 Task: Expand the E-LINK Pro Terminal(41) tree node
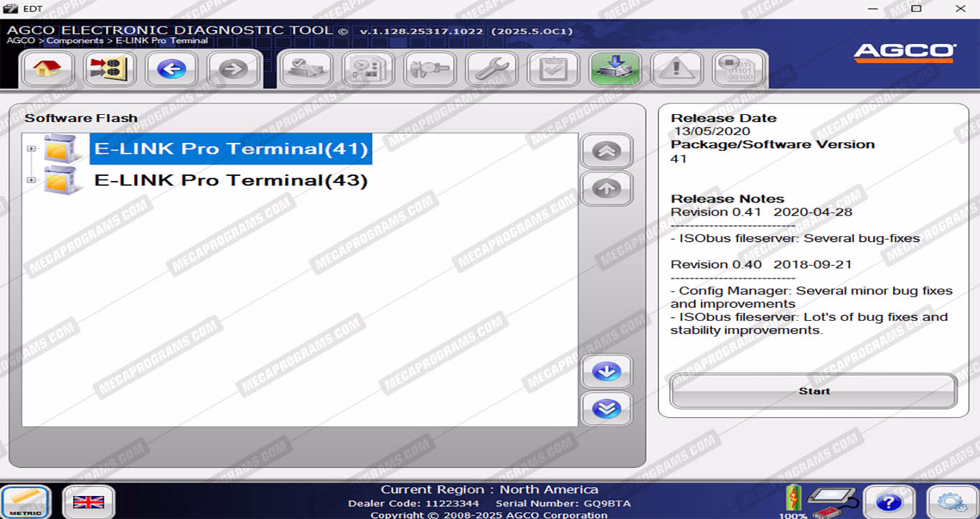click(31, 149)
